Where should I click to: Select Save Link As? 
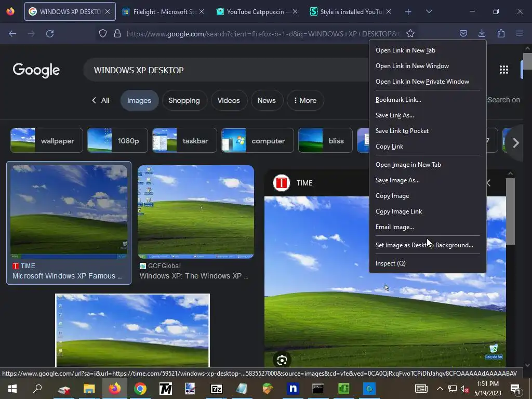(x=428, y=115)
